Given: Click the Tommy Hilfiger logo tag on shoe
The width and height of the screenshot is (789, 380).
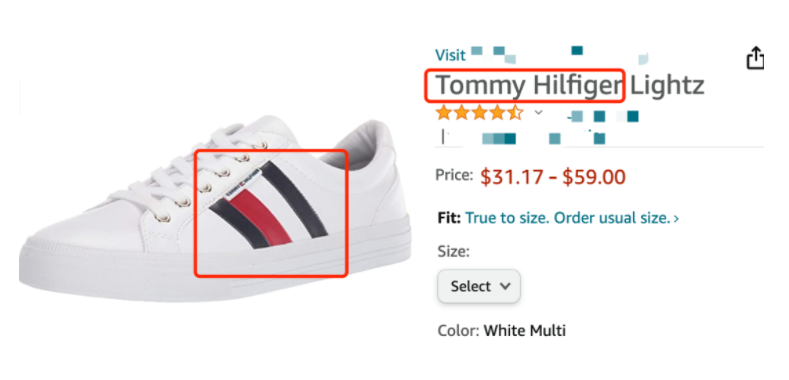Looking at the screenshot, I should pos(242,185).
